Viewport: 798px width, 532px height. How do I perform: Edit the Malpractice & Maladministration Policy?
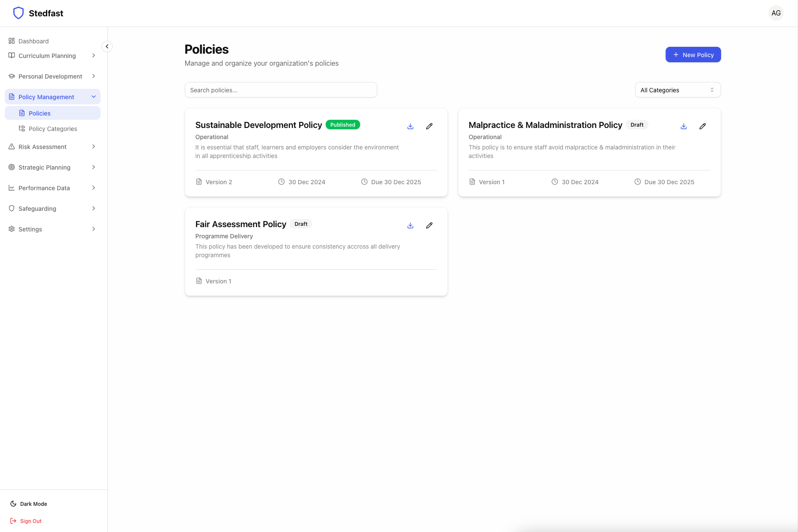702,126
